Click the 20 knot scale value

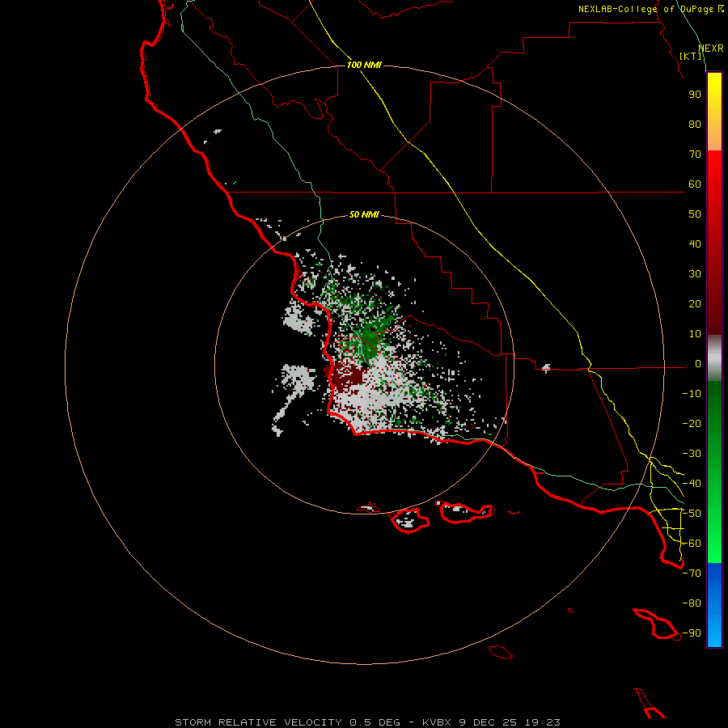point(695,304)
